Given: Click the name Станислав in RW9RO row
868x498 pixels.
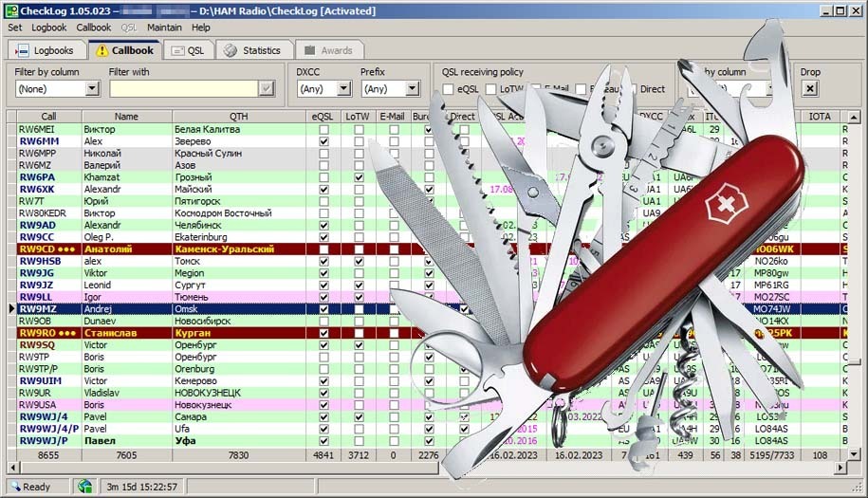Looking at the screenshot, I should 110,333.
